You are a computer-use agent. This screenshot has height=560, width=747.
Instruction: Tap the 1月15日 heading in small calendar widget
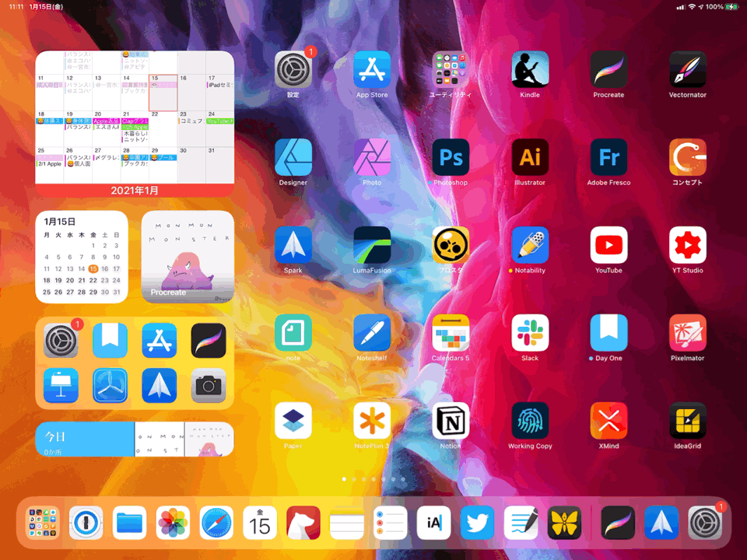click(x=60, y=222)
